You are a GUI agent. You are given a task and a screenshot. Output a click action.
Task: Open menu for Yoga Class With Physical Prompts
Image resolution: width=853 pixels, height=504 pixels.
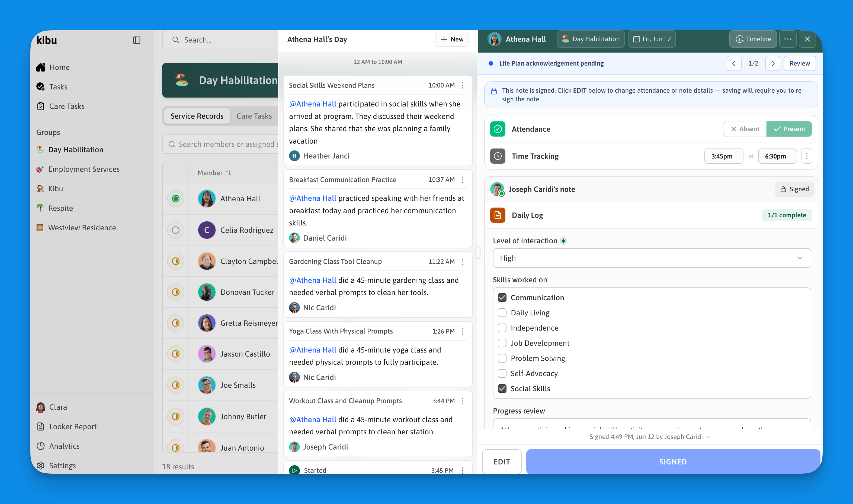463,331
